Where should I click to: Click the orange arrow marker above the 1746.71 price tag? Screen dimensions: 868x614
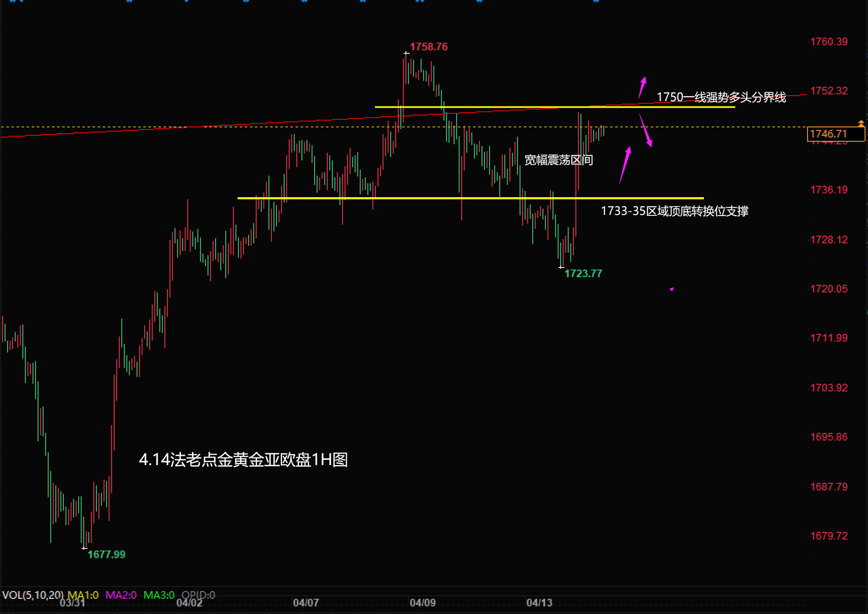[861, 124]
